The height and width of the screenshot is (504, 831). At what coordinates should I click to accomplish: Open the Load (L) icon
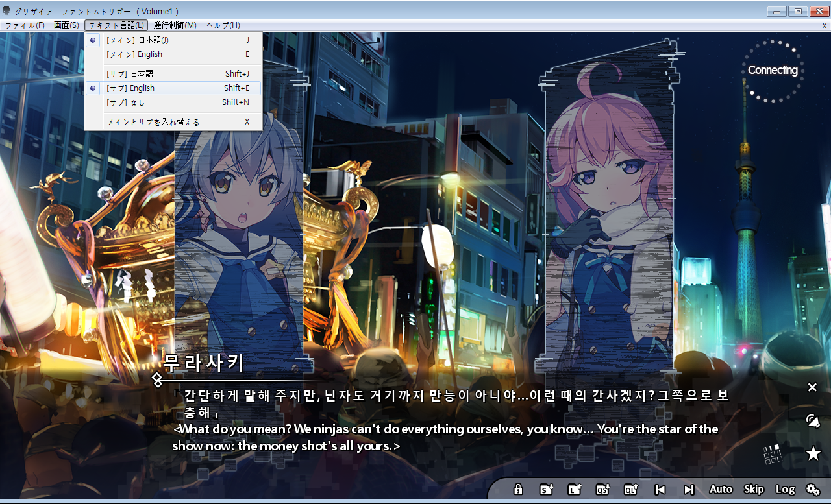click(x=575, y=489)
